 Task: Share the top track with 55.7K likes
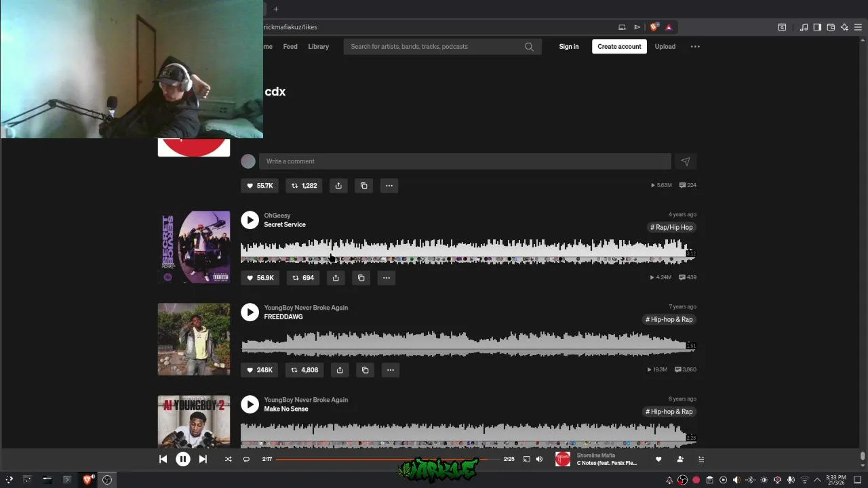338,185
